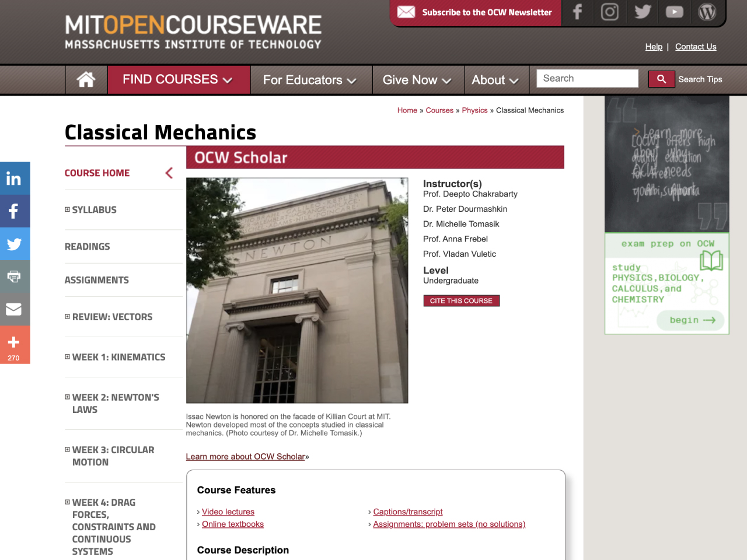Open the Contact Us link

point(696,47)
